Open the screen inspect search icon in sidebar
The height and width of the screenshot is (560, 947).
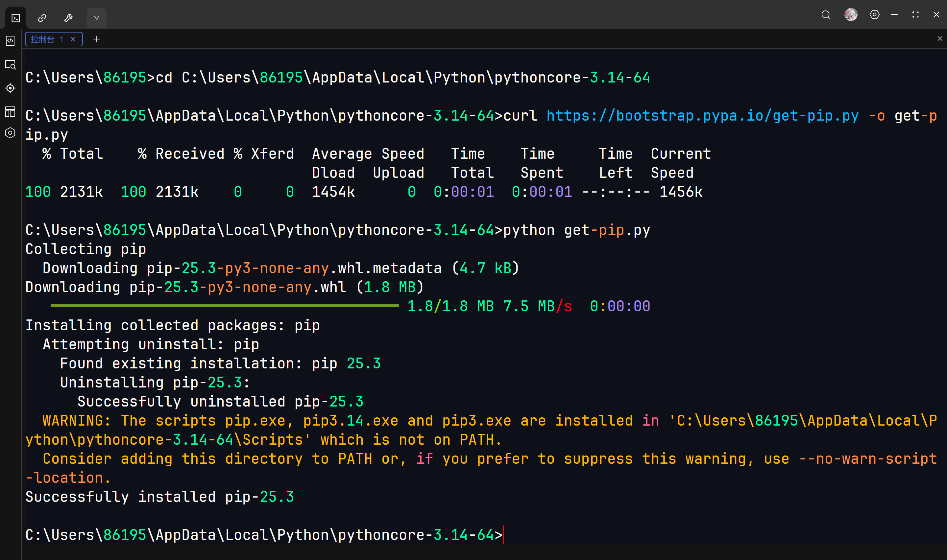(x=11, y=65)
